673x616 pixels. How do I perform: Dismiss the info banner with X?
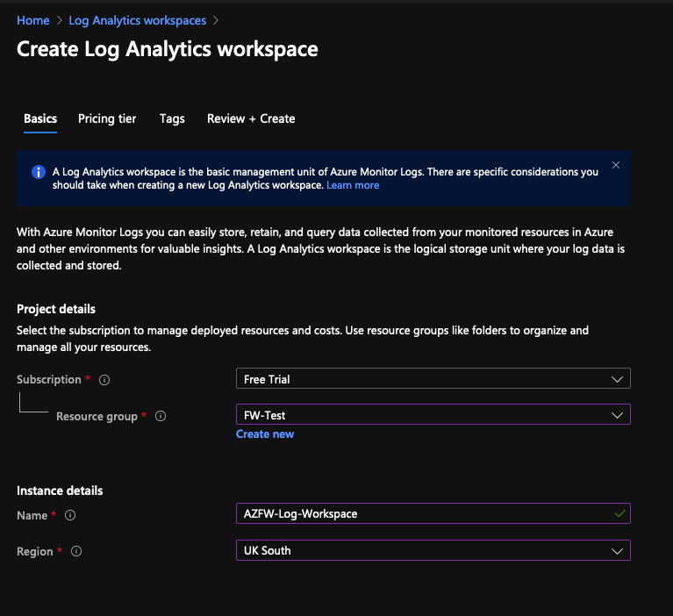coord(616,165)
